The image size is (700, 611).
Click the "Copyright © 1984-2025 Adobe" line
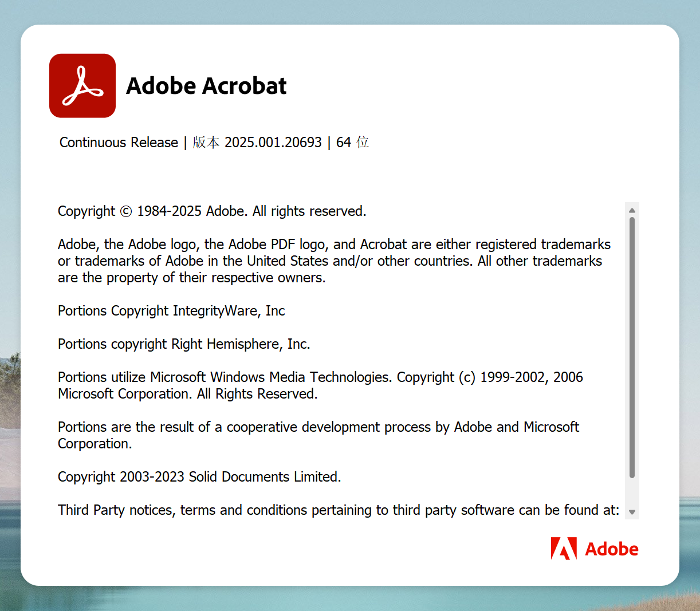click(212, 211)
